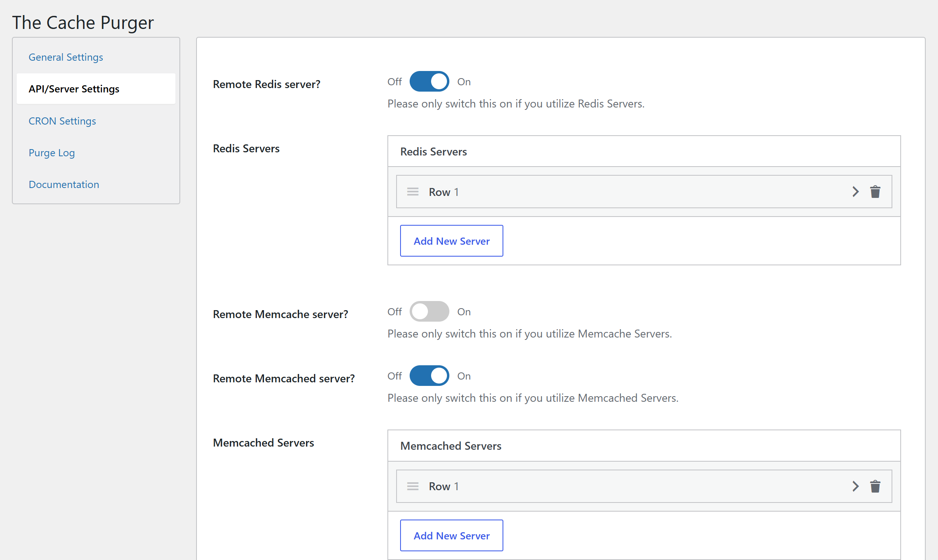Select API/Server Settings tab

74,89
